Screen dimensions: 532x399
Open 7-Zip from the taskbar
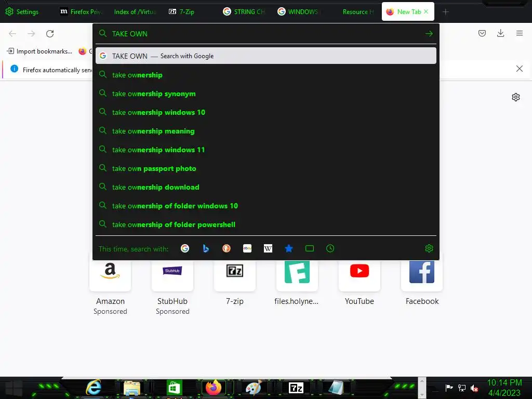[x=296, y=388]
